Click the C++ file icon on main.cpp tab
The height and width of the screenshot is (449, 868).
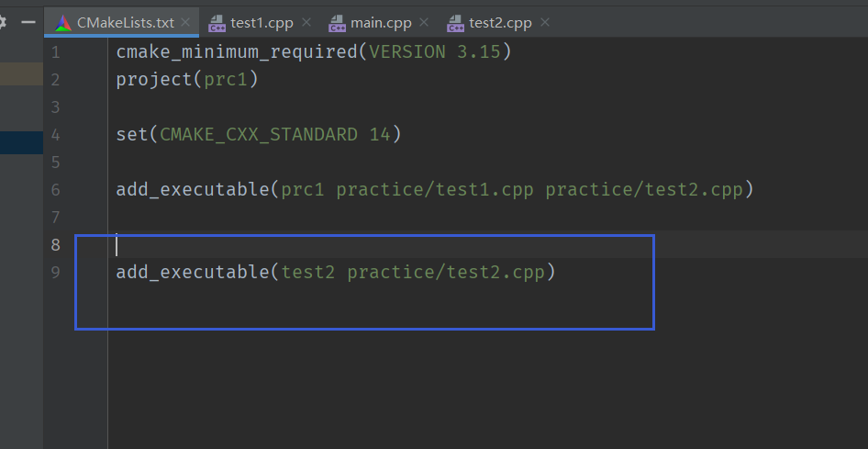pos(337,23)
